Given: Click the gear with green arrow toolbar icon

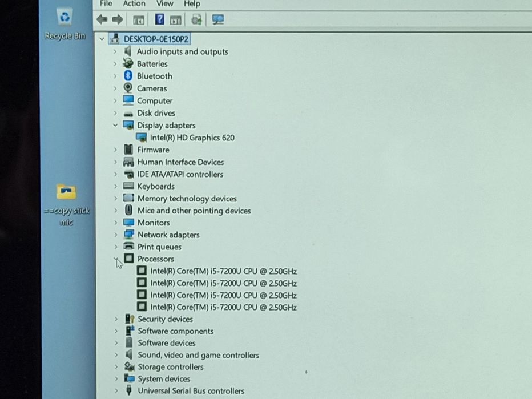Looking at the screenshot, I should point(196,19).
